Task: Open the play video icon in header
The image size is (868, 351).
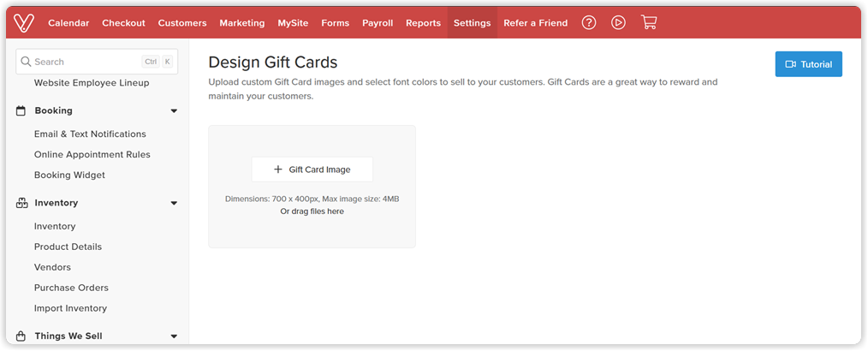Action: tap(618, 23)
